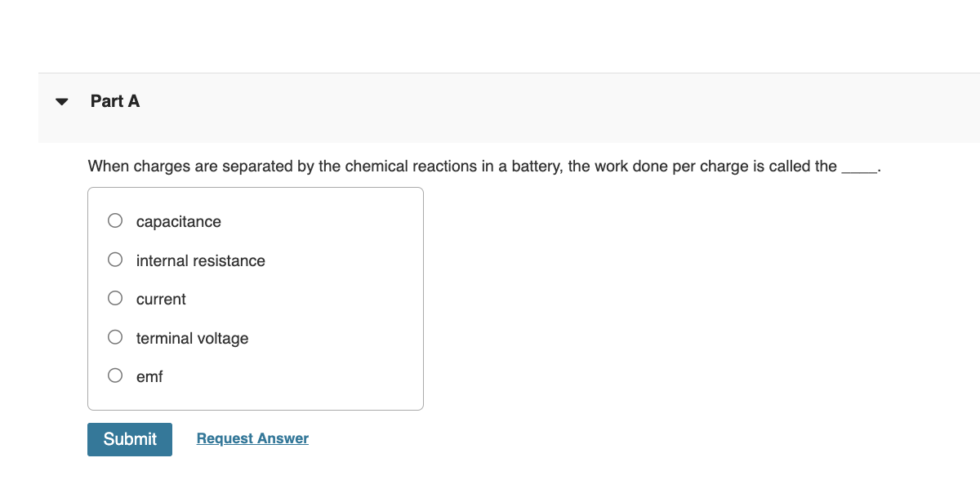This screenshot has width=980, height=480.
Task: Click the emf label text
Action: click(x=149, y=376)
